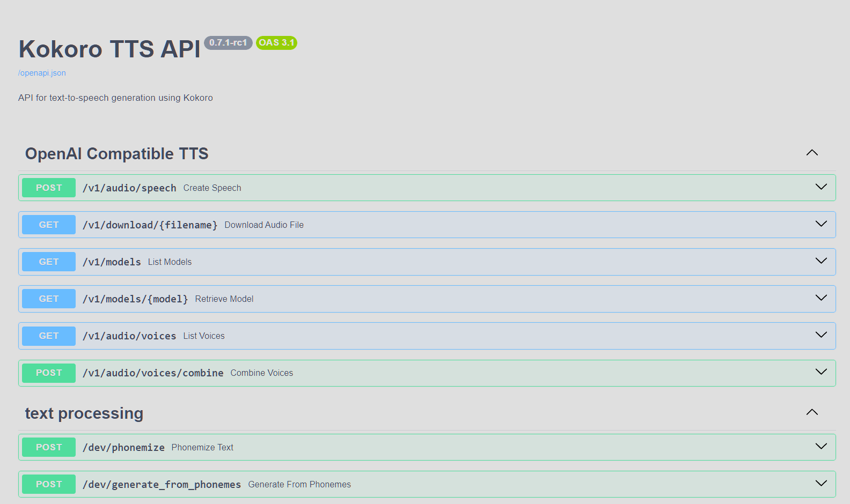Click the Retrieve Model summary text
850x504 pixels.
click(224, 299)
